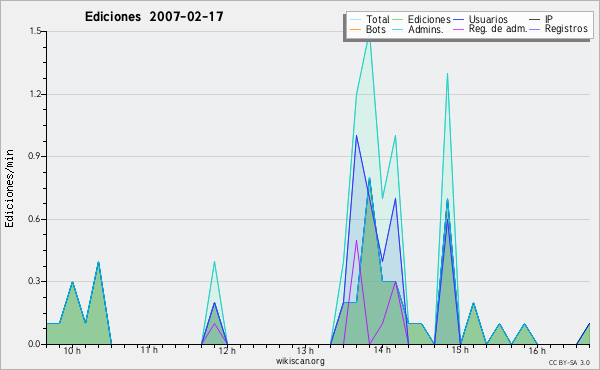Click the 16 h axis label

coord(537,351)
